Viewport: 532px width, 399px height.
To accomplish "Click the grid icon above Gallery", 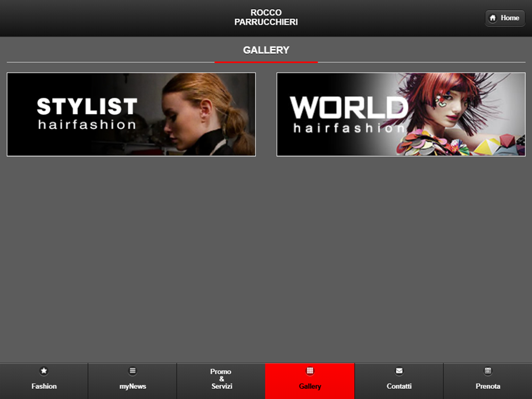I will pyautogui.click(x=310, y=371).
